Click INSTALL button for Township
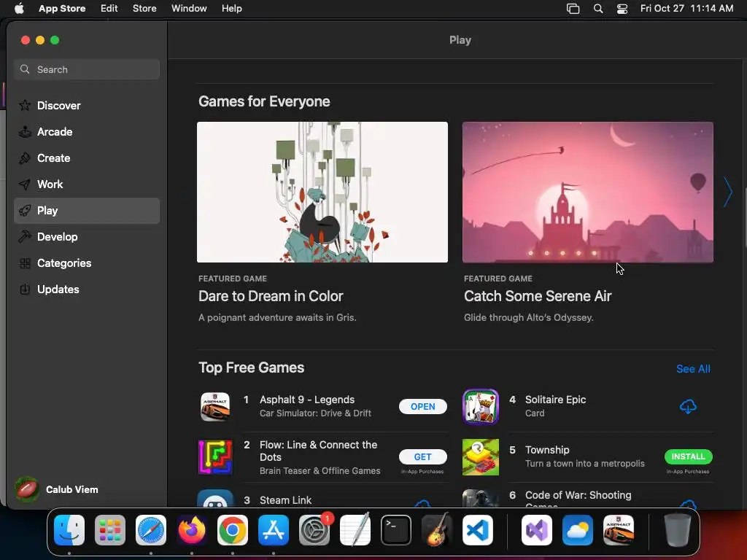The width and height of the screenshot is (747, 560). coord(689,456)
